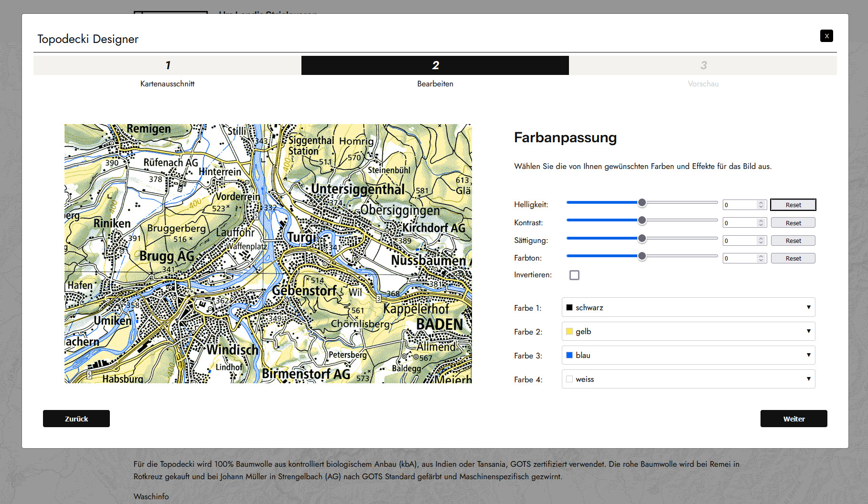Expand the Farbe 2 gelb dropdown
Image resolution: width=868 pixels, height=504 pixels.
pyautogui.click(x=688, y=331)
